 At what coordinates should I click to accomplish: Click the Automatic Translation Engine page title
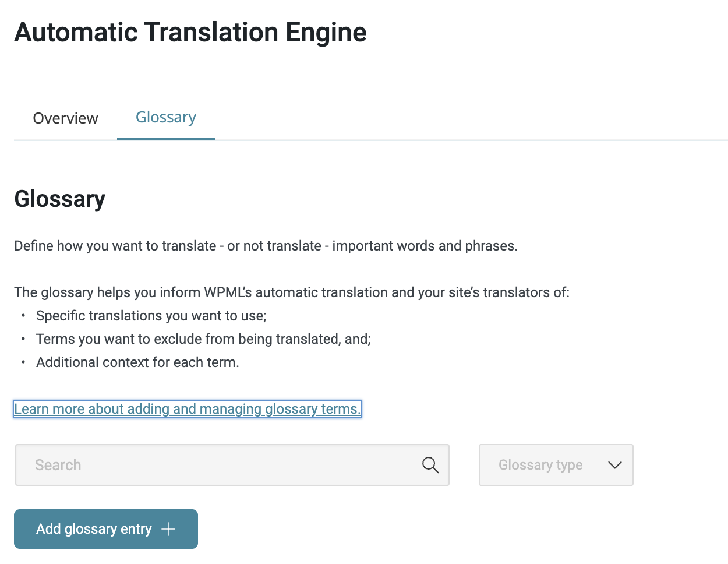pyautogui.click(x=190, y=32)
